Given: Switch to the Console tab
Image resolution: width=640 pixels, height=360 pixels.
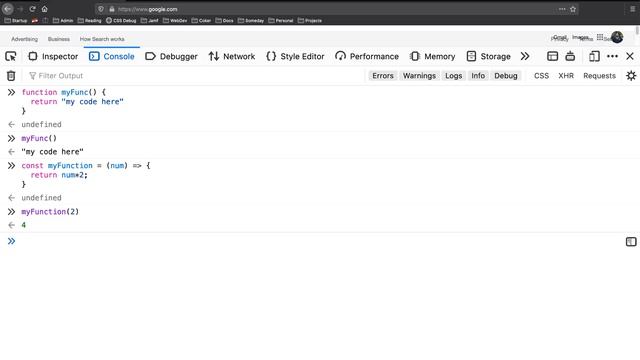Looking at the screenshot, I should click(x=112, y=56).
